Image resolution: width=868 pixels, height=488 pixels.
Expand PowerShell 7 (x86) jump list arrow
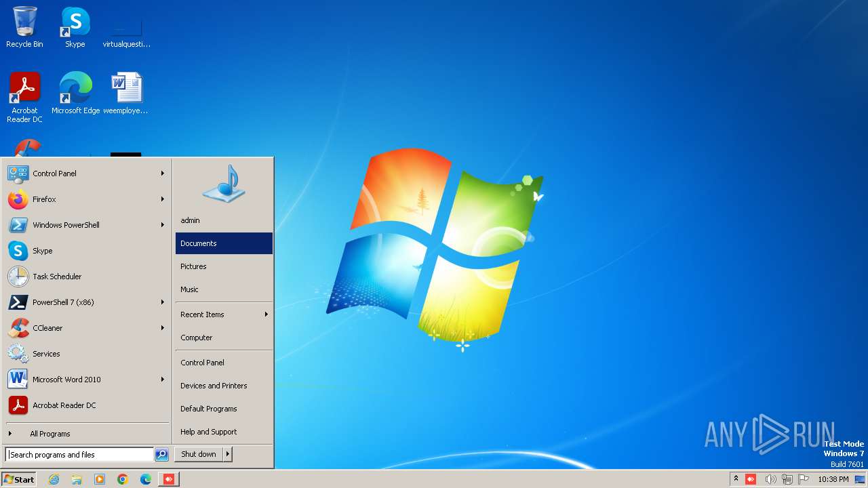[x=163, y=302]
